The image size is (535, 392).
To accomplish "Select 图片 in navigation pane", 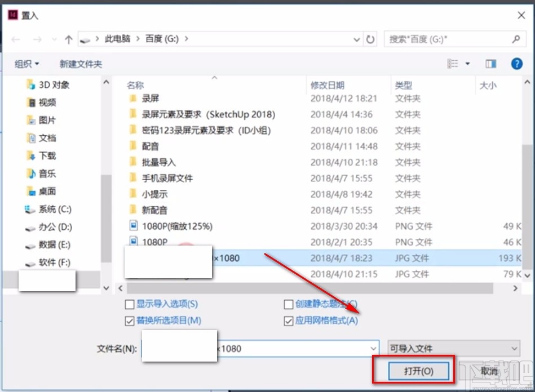I will (x=41, y=120).
